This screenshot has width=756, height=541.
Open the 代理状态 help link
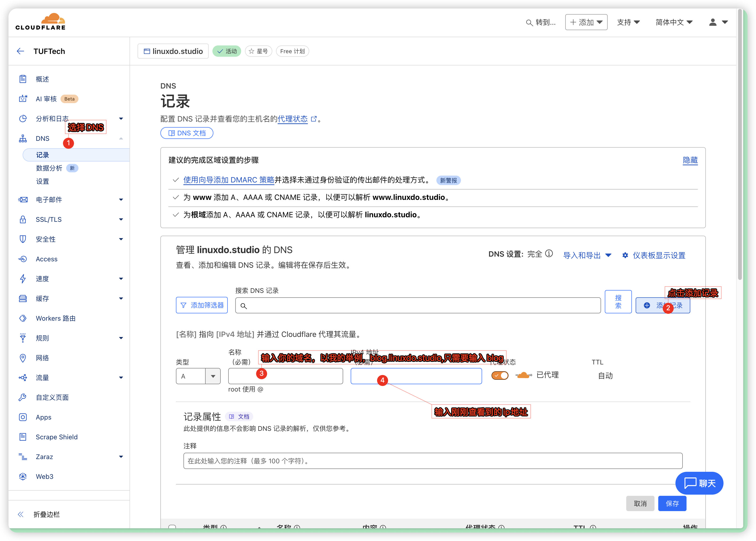coord(293,119)
